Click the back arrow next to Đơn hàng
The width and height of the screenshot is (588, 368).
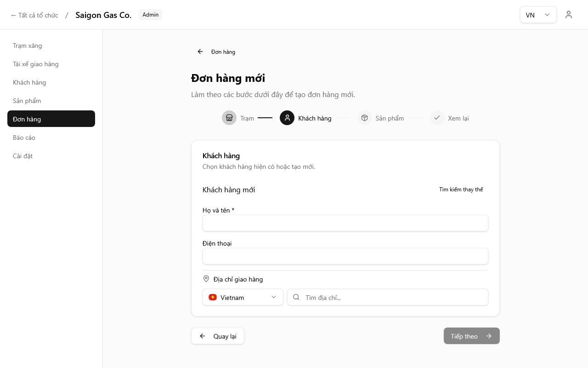pos(200,52)
